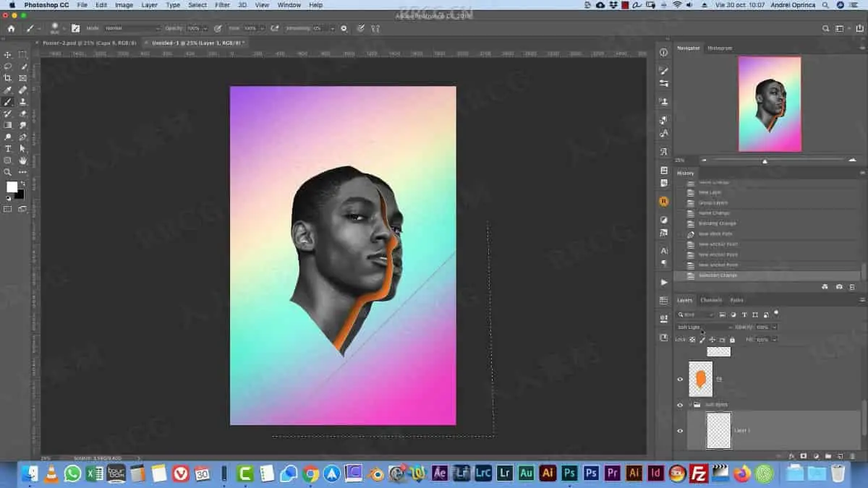Select the Move tool
This screenshot has height=488, width=868.
8,55
